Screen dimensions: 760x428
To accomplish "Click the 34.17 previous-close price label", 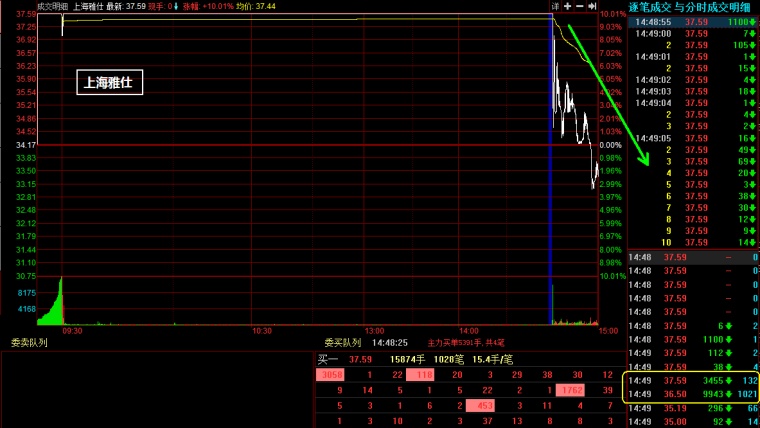I will (x=26, y=145).
